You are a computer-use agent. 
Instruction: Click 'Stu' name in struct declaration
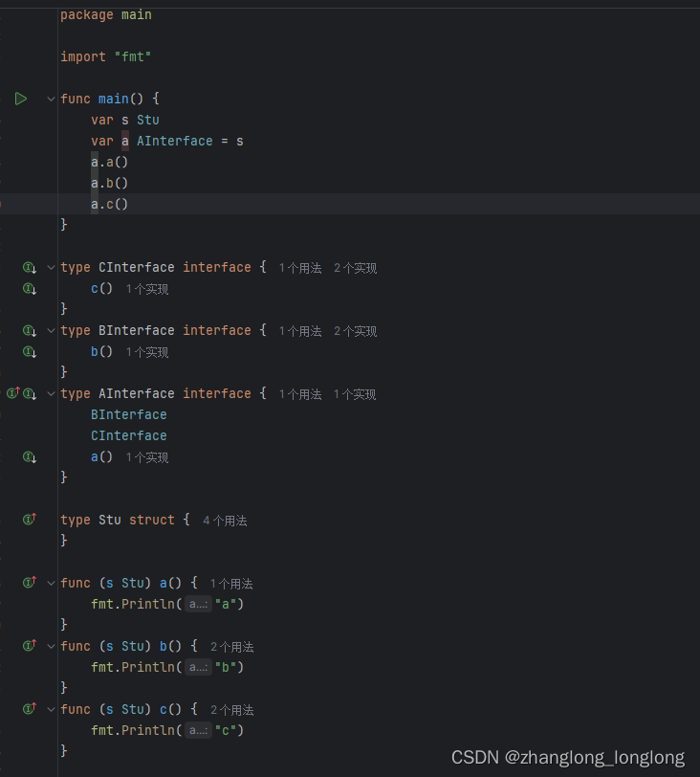click(110, 521)
